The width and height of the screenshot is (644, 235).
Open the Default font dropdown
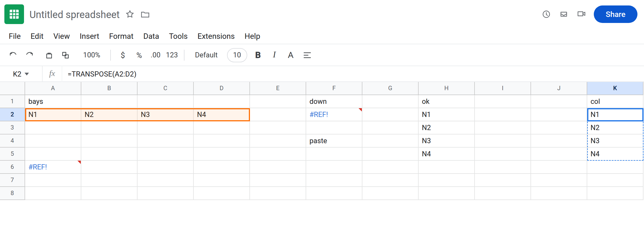206,55
